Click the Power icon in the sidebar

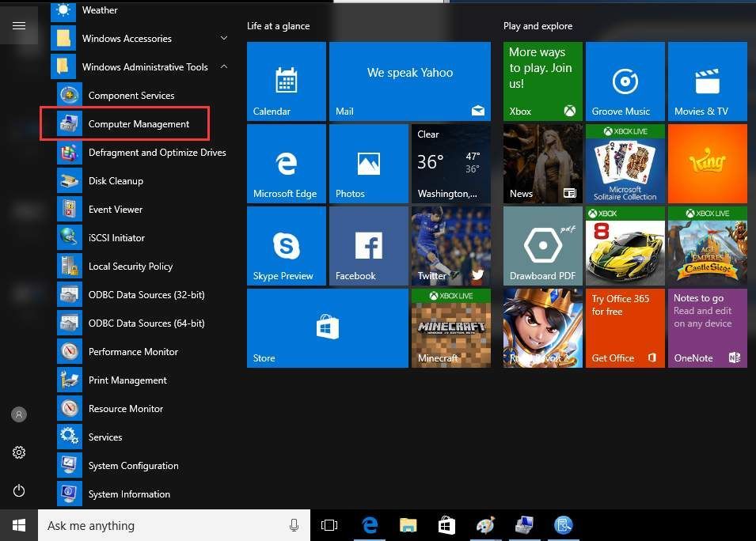[x=19, y=490]
